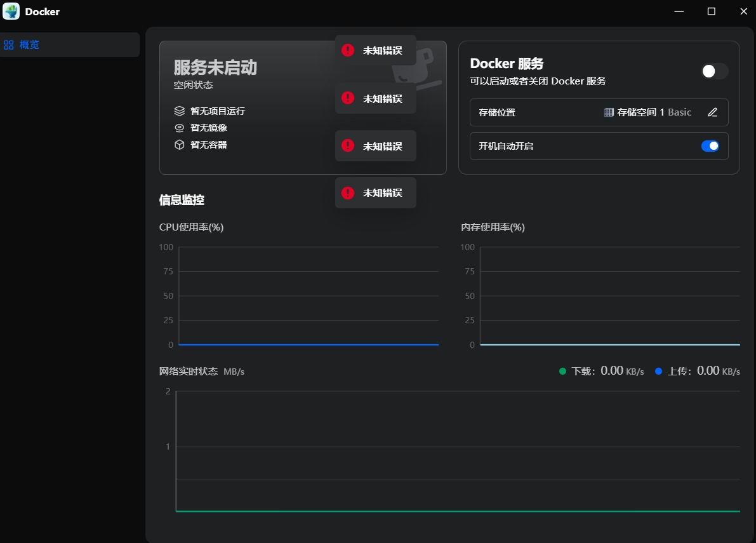Click the disc icon next to 暂无镜像
The image size is (756, 543).
click(180, 128)
